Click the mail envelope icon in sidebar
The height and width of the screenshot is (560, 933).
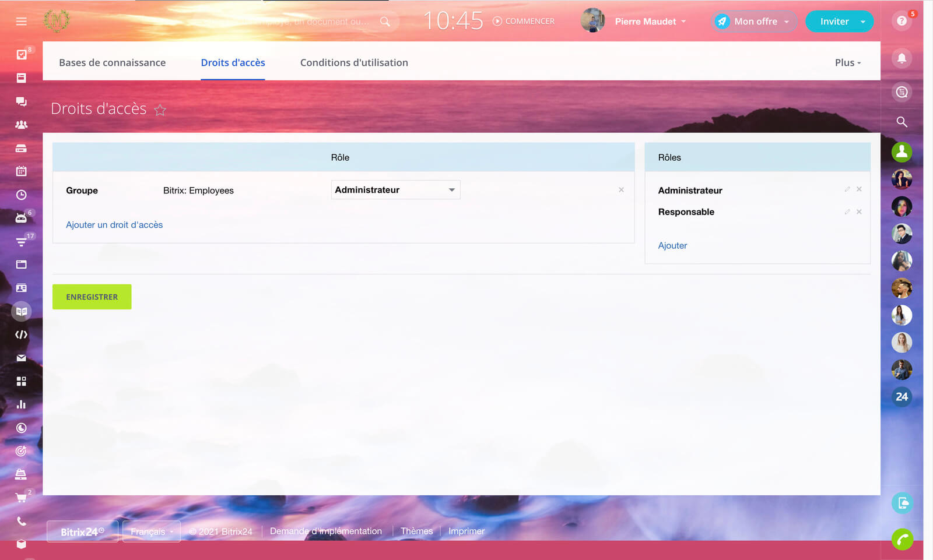point(22,358)
